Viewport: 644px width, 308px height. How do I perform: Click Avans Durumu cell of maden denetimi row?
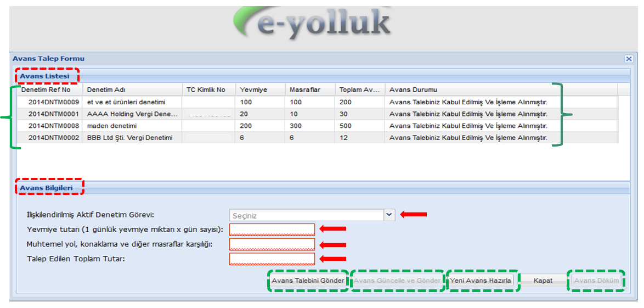pyautogui.click(x=501, y=126)
